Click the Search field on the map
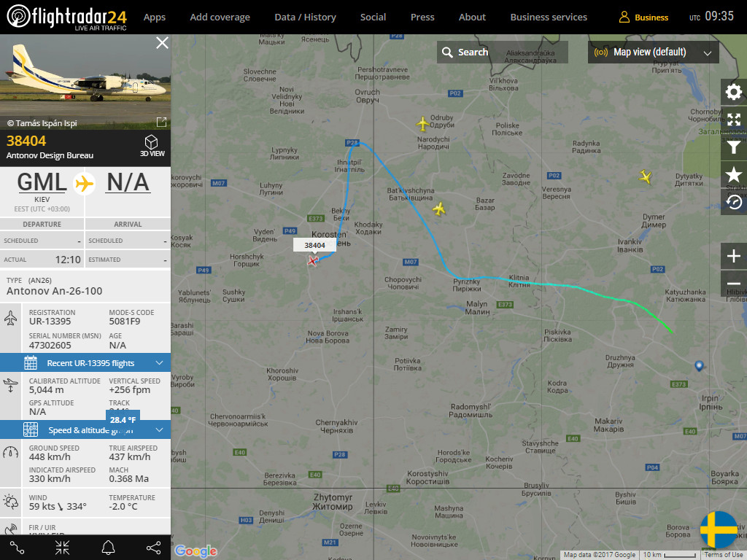747x560 pixels. click(x=502, y=52)
